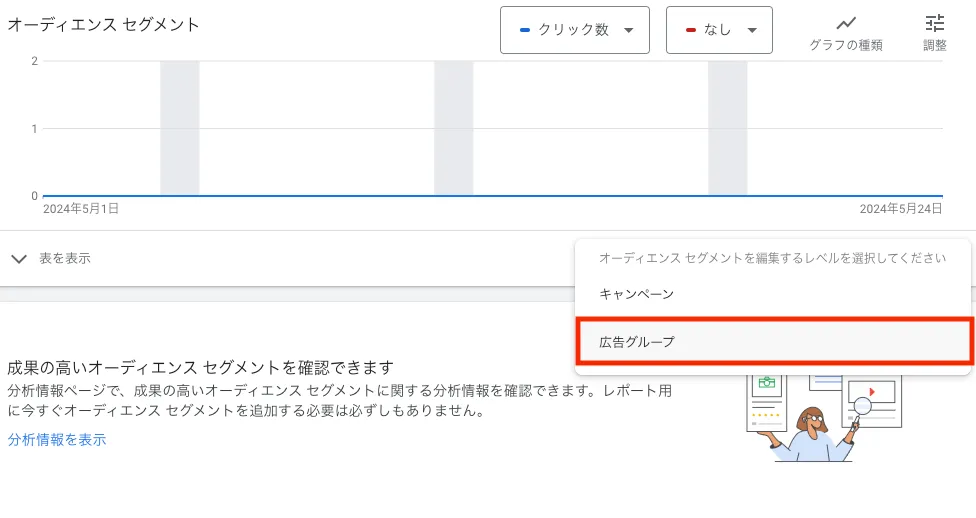Click the グラフの種類 text label
The image size is (976, 518).
click(x=846, y=45)
